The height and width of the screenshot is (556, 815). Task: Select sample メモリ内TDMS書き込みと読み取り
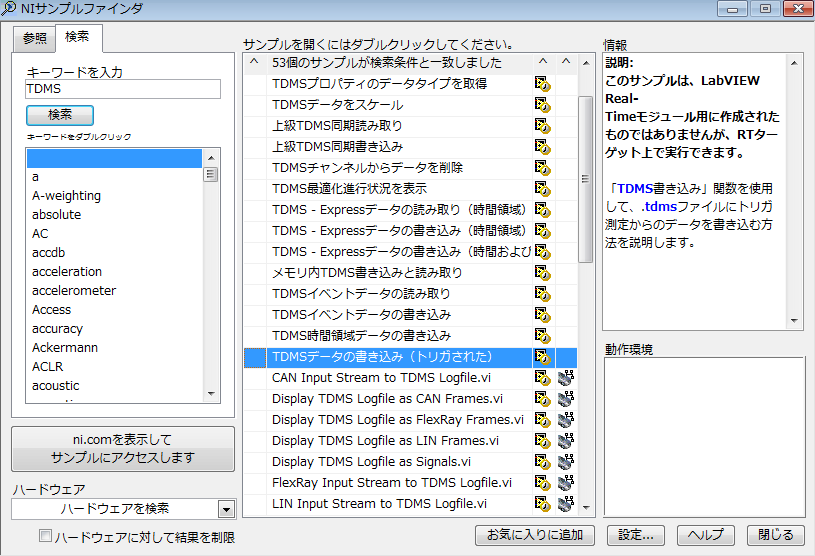399,273
